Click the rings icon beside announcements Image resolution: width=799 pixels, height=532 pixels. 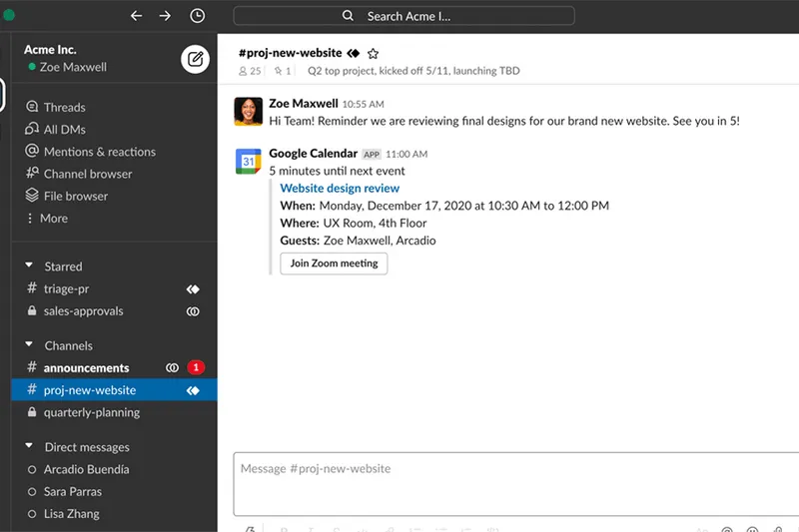[x=172, y=367]
